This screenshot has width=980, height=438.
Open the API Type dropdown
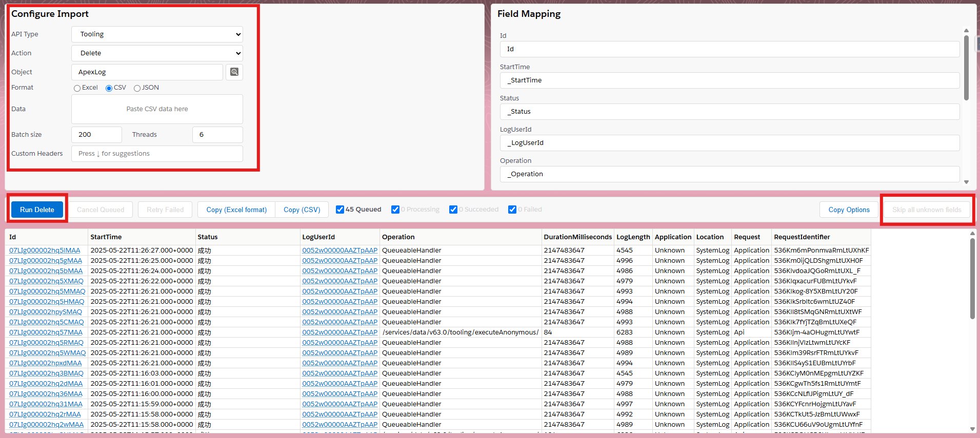[157, 34]
